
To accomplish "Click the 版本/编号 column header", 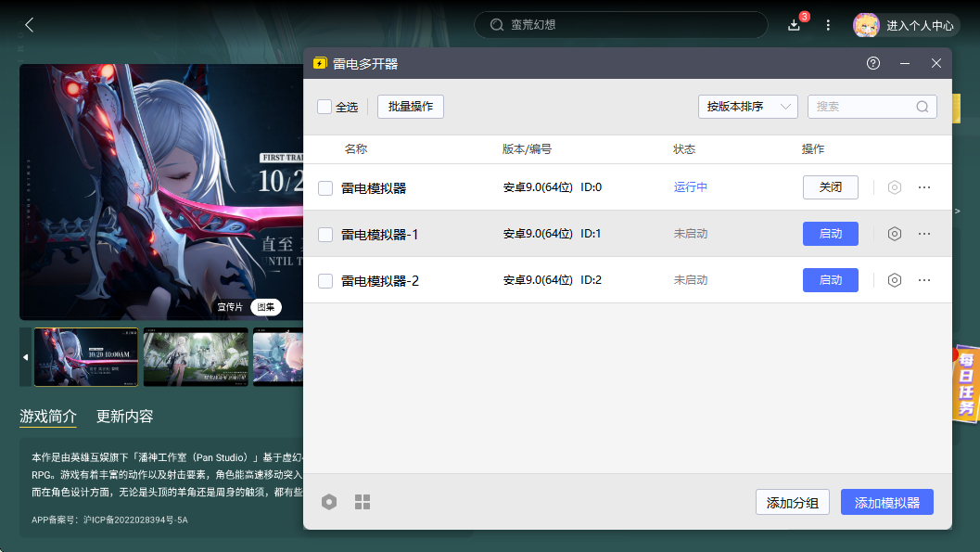I will 527,148.
